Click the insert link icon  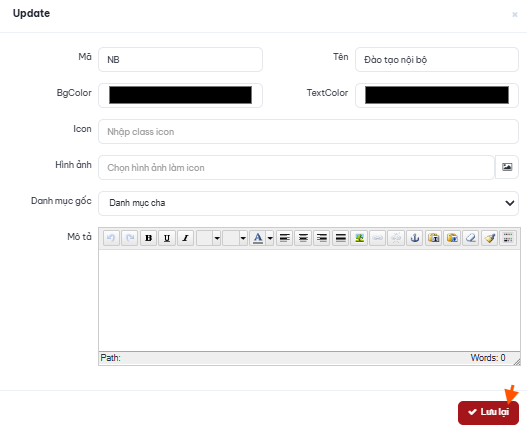[378, 238]
